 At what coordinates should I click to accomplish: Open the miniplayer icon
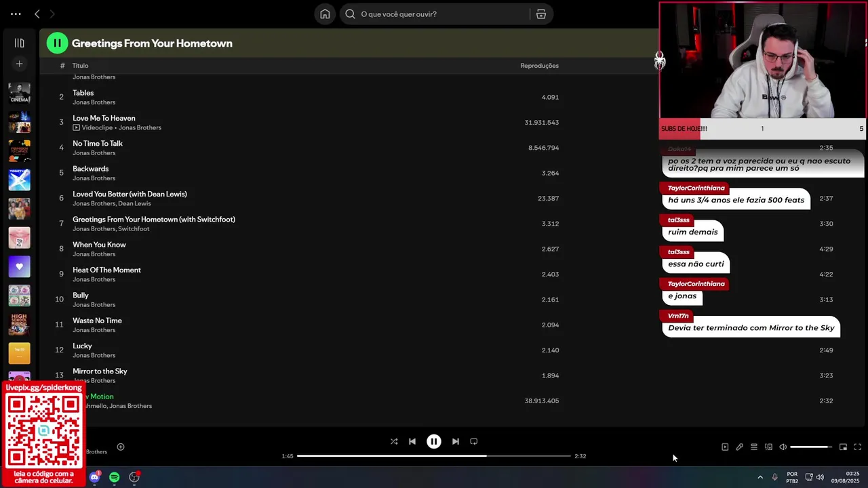[843, 447]
